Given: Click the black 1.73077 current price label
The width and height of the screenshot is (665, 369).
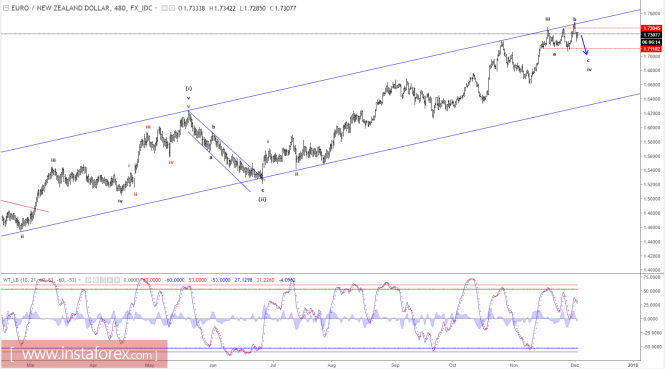Looking at the screenshot, I should (651, 35).
